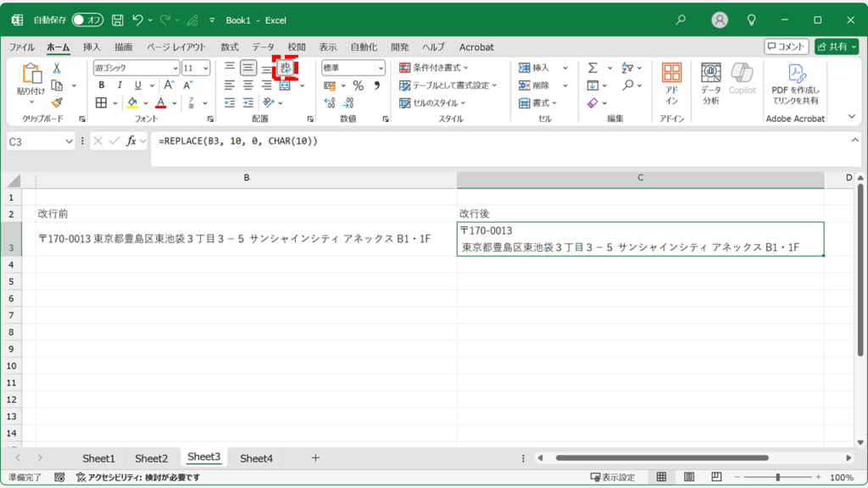Apply comma style number format
The width and height of the screenshot is (868, 488).
coord(376,86)
